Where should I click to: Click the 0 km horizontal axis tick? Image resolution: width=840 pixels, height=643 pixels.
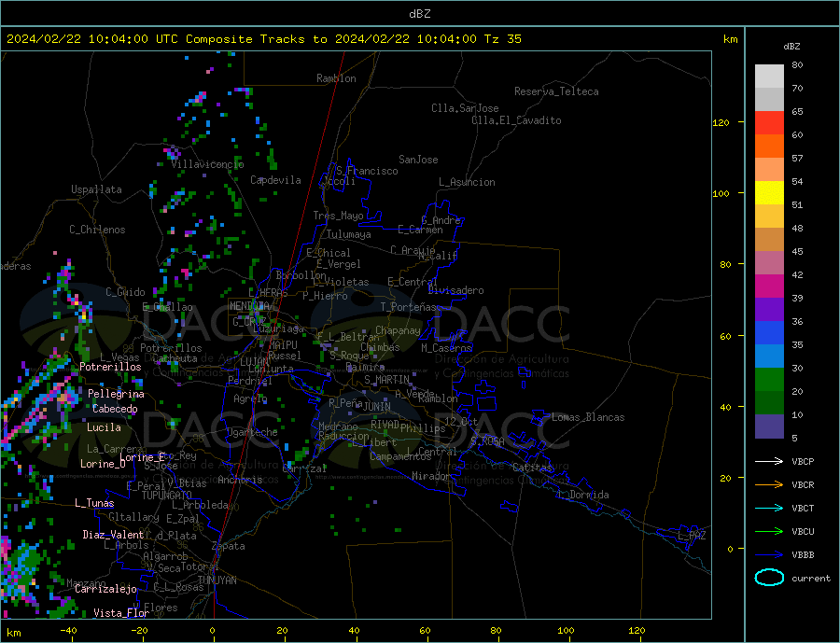point(212,630)
